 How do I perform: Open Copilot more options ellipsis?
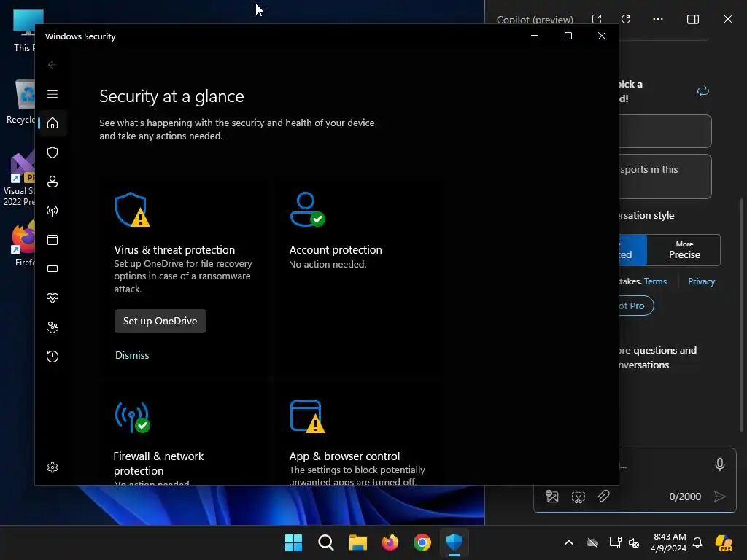(658, 19)
